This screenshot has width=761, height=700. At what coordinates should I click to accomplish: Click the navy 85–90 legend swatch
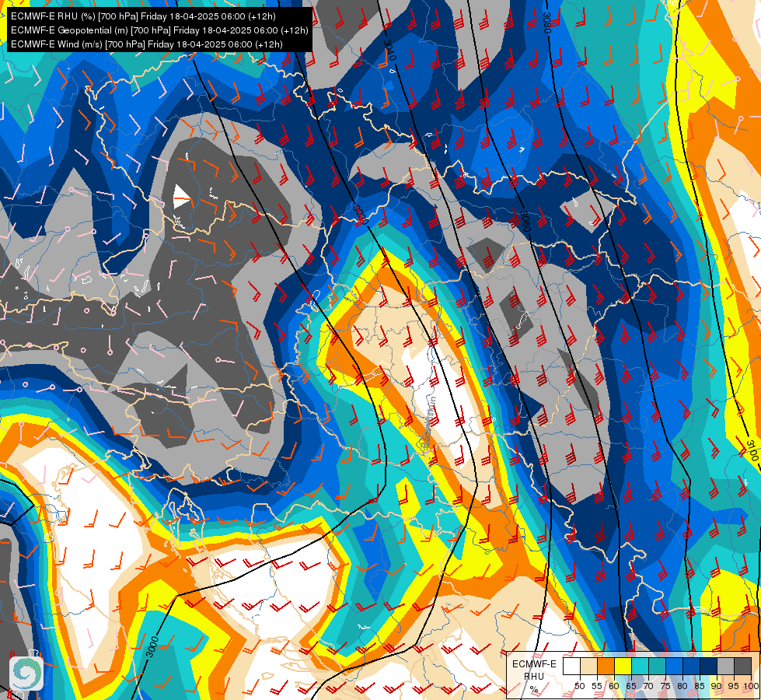(709, 666)
